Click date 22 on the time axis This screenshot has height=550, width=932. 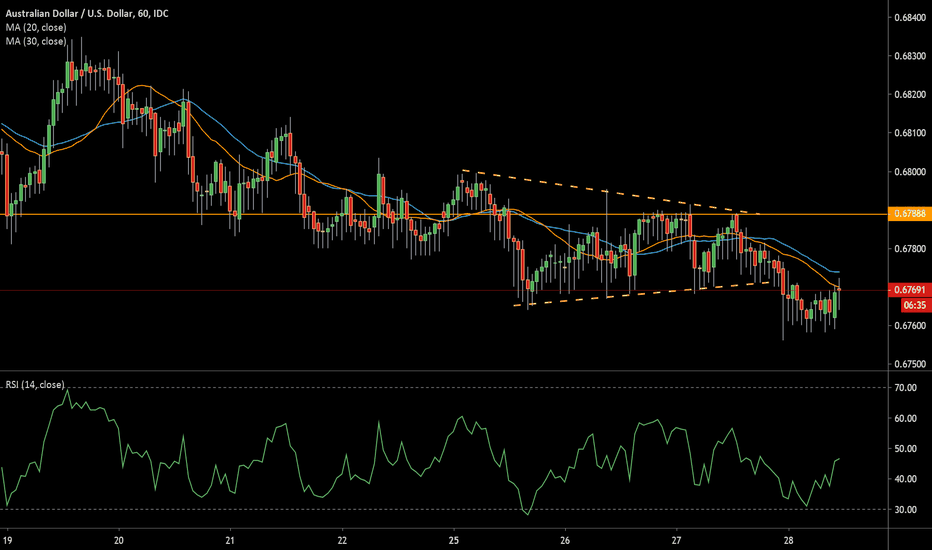342,535
